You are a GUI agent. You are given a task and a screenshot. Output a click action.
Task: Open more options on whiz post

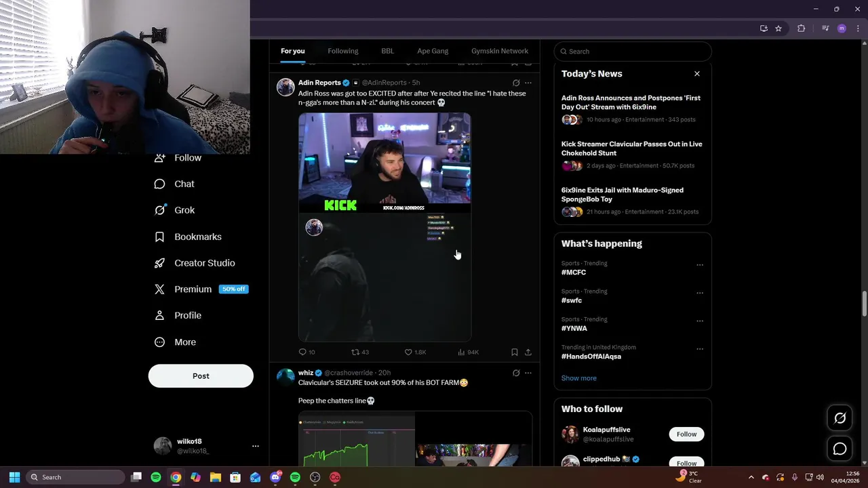coord(528,373)
